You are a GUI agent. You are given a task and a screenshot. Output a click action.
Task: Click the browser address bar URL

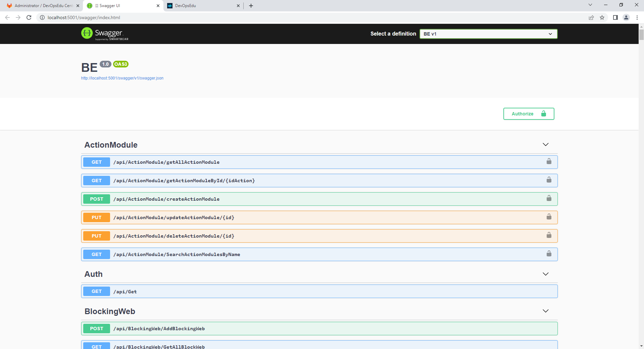(x=84, y=17)
